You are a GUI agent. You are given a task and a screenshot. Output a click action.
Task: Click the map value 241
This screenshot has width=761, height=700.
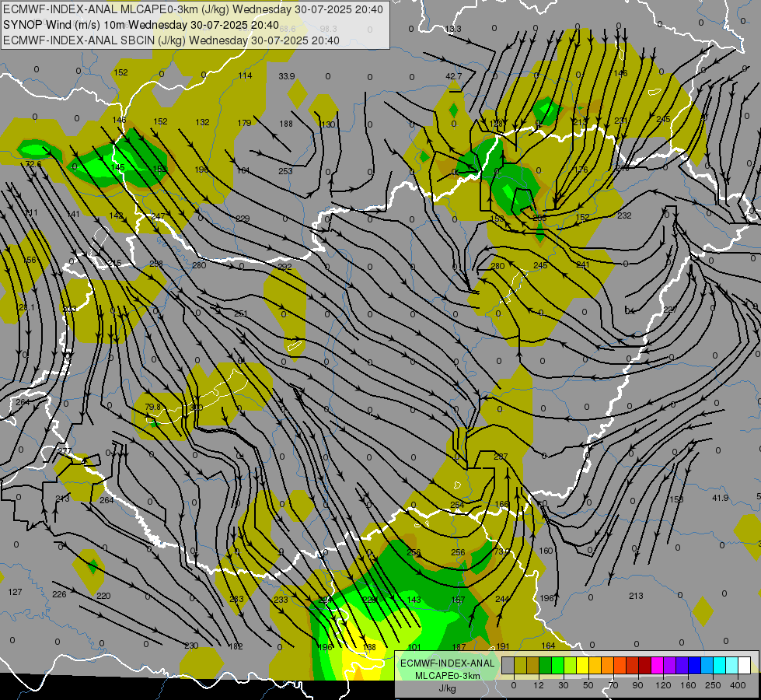click(583, 264)
